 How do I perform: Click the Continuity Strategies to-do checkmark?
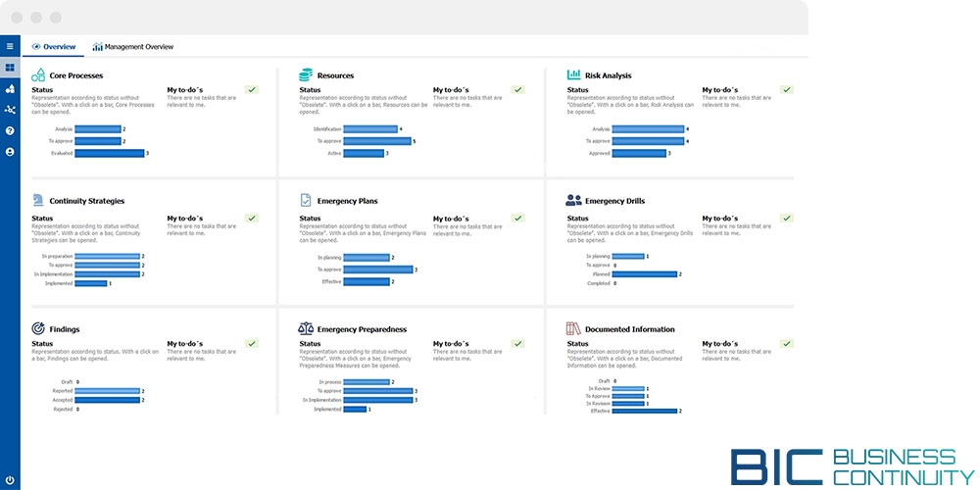(x=252, y=219)
